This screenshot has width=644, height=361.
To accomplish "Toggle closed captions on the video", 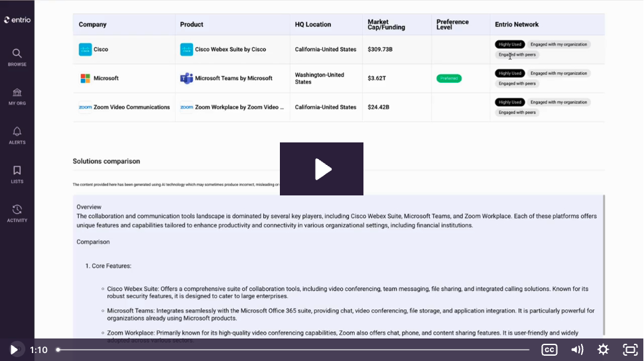I will (x=549, y=350).
